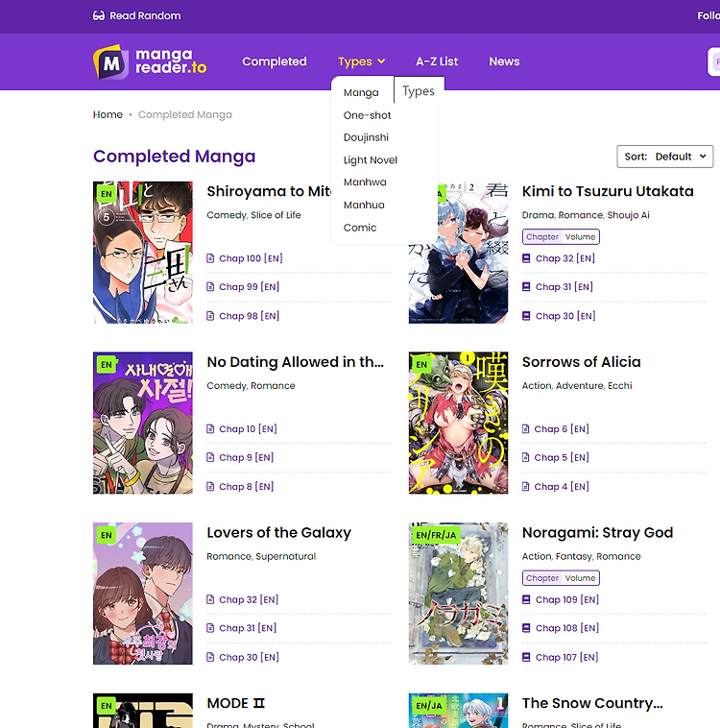The height and width of the screenshot is (728, 720).
Task: Click Sorrows of Alicia cover thumbnail
Action: point(458,423)
